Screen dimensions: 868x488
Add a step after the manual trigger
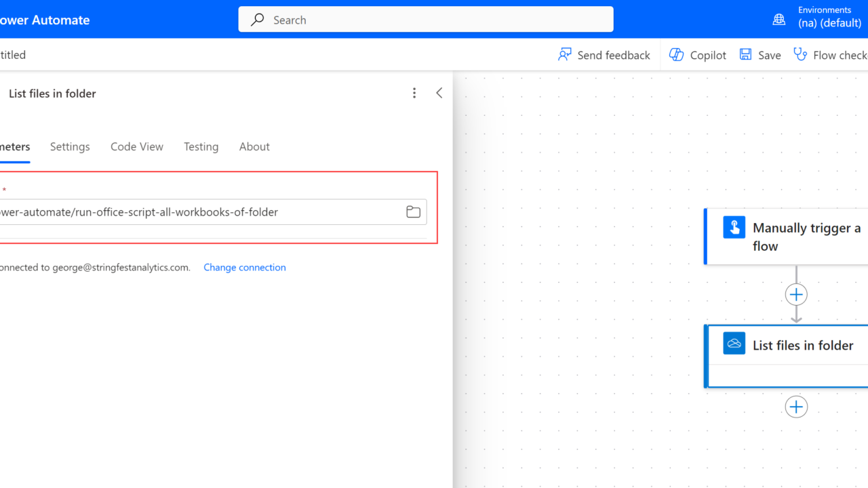click(x=796, y=295)
